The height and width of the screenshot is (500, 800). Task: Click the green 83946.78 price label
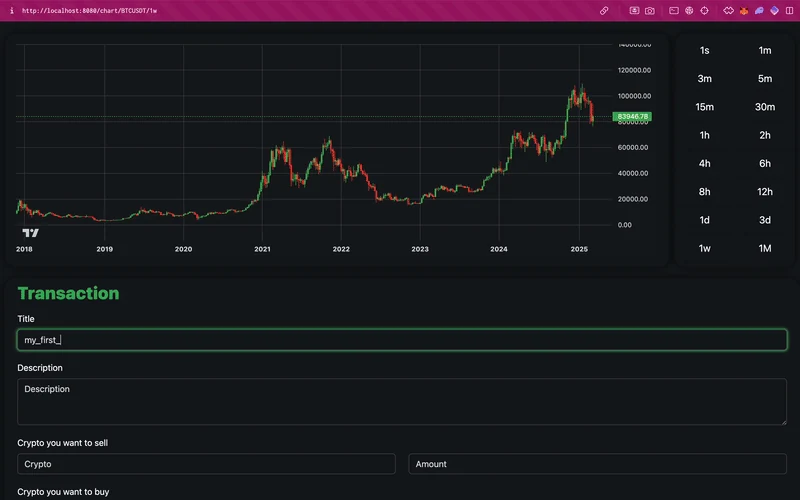point(632,117)
